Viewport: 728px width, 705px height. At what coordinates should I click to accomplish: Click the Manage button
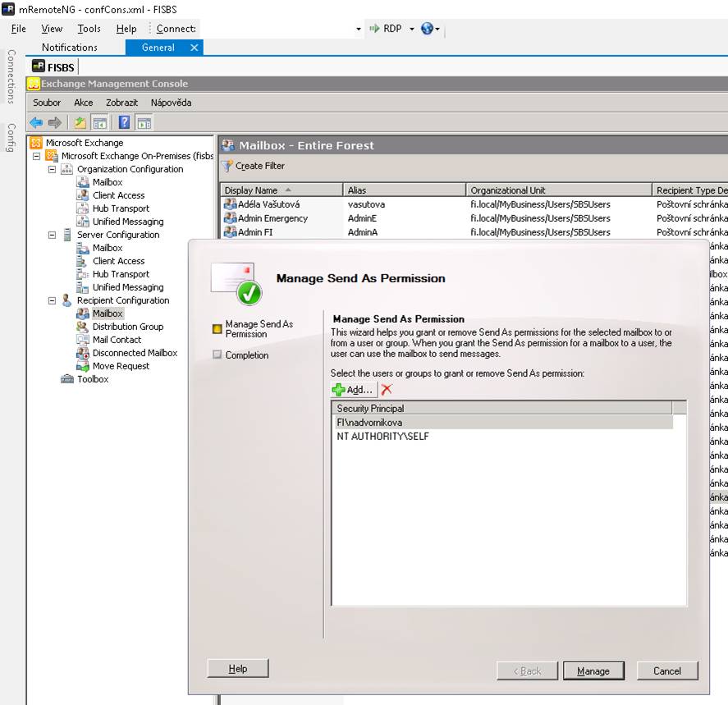click(x=593, y=671)
